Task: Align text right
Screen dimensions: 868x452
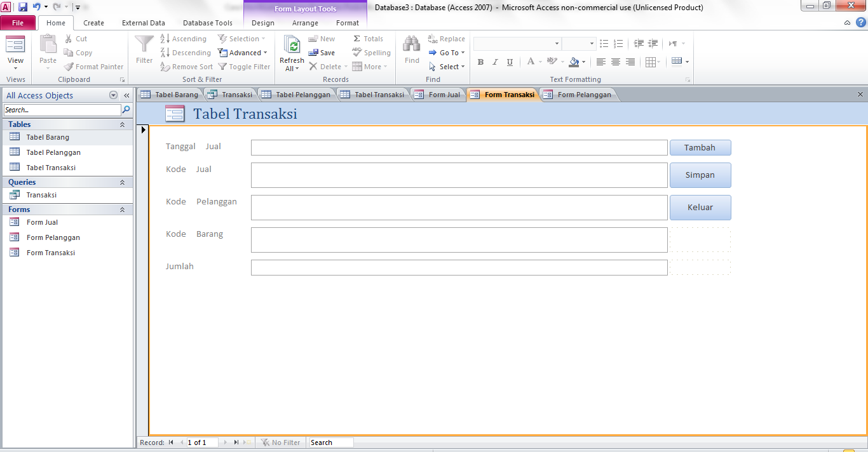Action: pyautogui.click(x=630, y=62)
